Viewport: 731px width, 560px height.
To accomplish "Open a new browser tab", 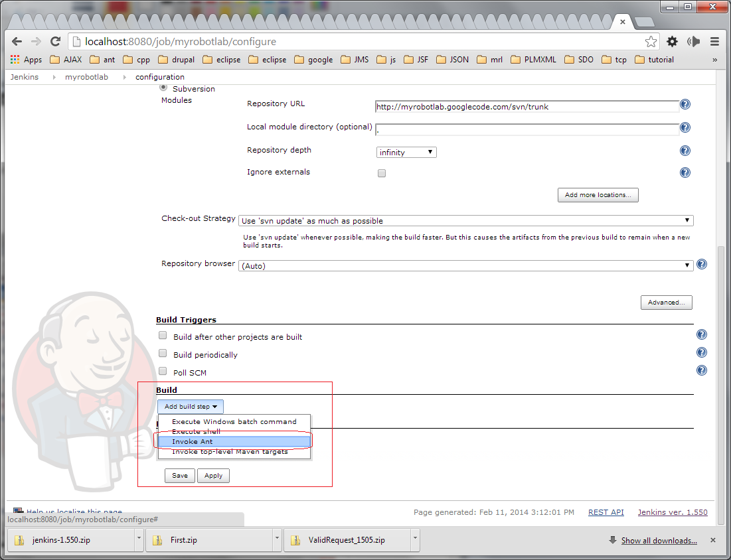I will (644, 22).
